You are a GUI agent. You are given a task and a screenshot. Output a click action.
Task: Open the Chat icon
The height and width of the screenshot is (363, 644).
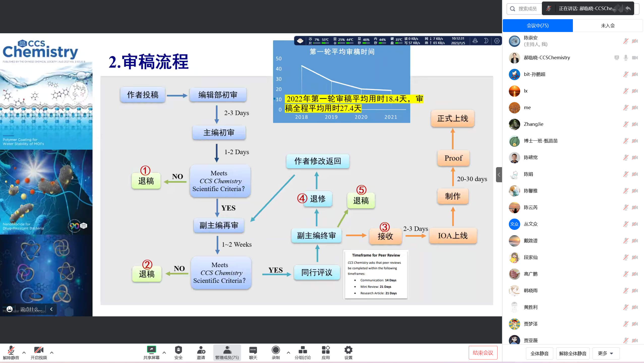pos(253,350)
